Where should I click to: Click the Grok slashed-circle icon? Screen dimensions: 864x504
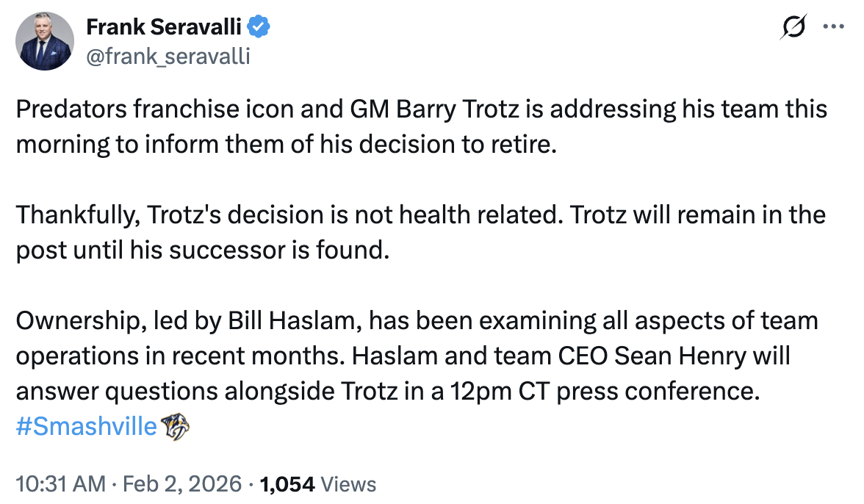[x=794, y=28]
